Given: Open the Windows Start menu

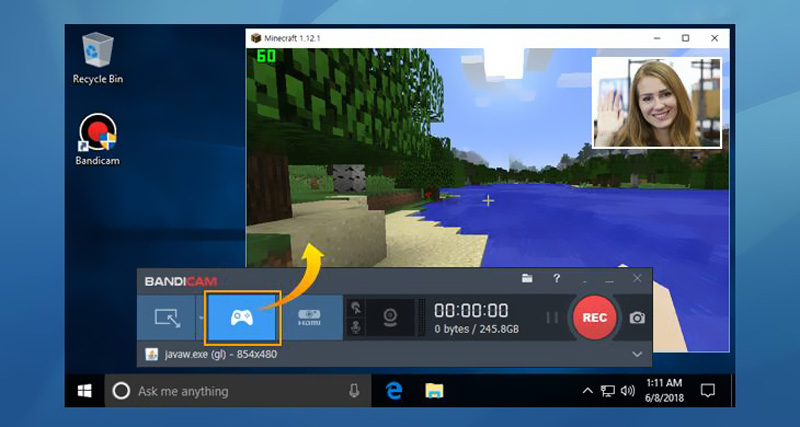Looking at the screenshot, I should point(85,391).
